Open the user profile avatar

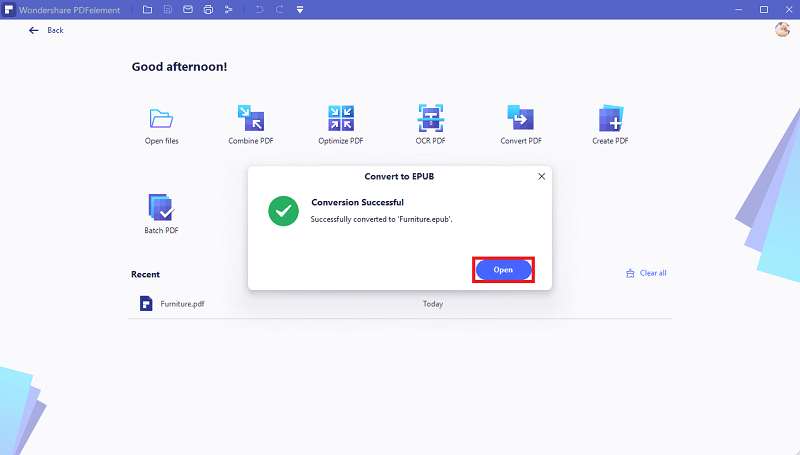pos(782,30)
